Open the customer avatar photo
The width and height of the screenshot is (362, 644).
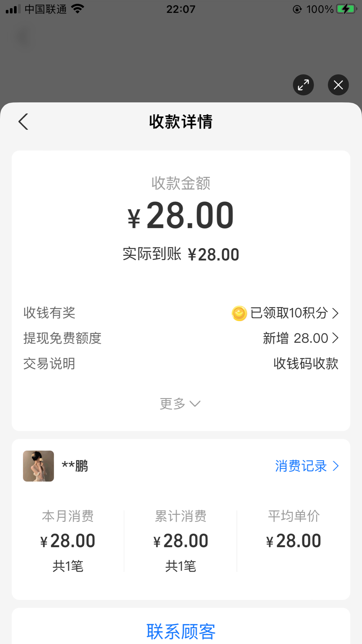pyautogui.click(x=39, y=466)
